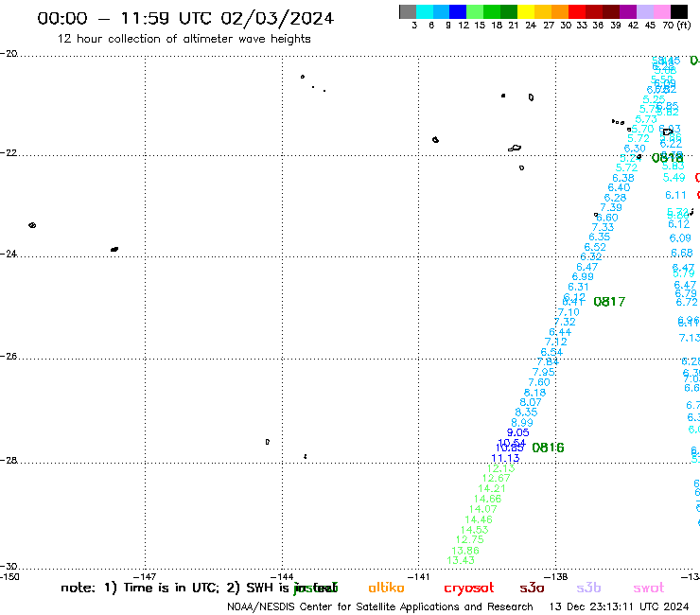
Task: Click 'NOAA/NESDIS Center for Satellite Applications and Research'
Action: pyautogui.click(x=380, y=606)
